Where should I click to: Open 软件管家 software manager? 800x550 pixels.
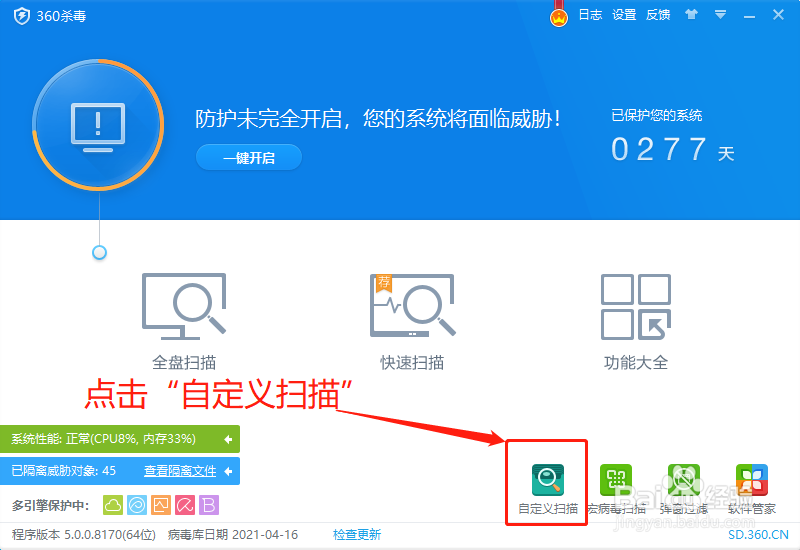coord(752,488)
